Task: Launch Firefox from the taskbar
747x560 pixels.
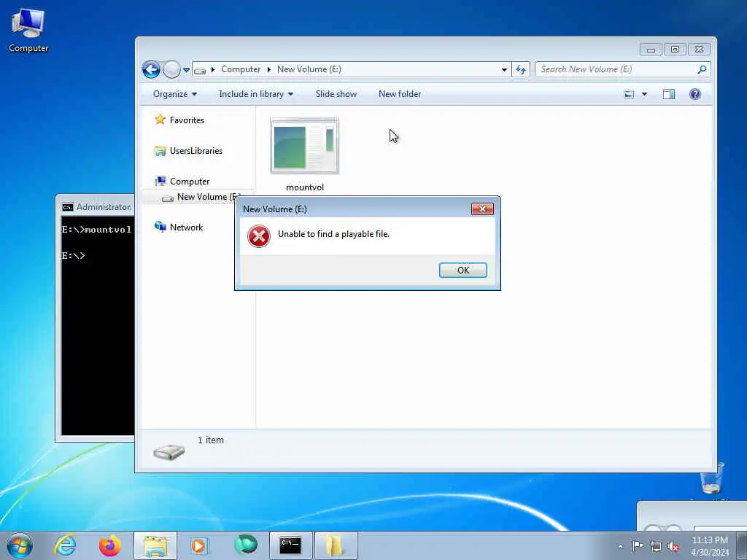Action: pos(109,545)
